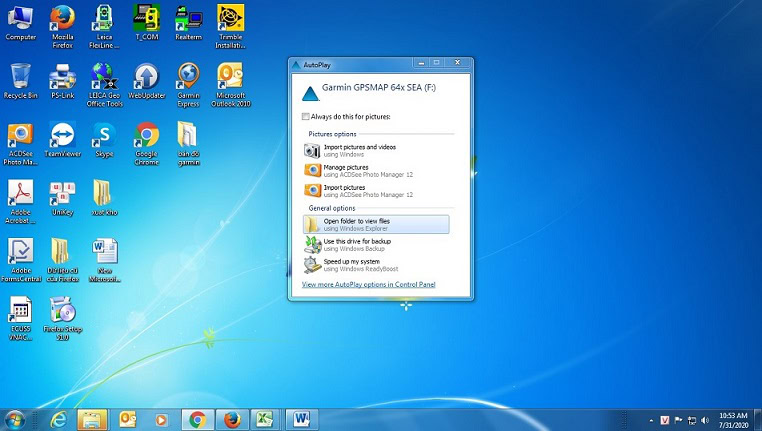762x431 pixels.
Task: Choose 'Speed up my system' with ReadyBoost
Action: pos(376,265)
